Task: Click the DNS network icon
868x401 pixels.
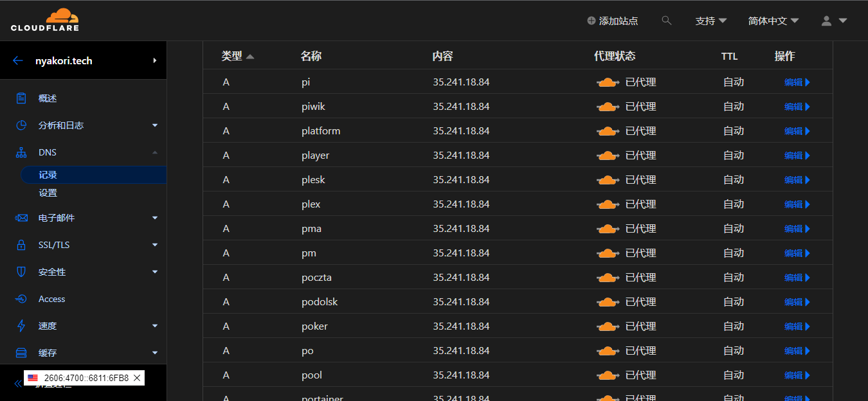Action: 21,152
